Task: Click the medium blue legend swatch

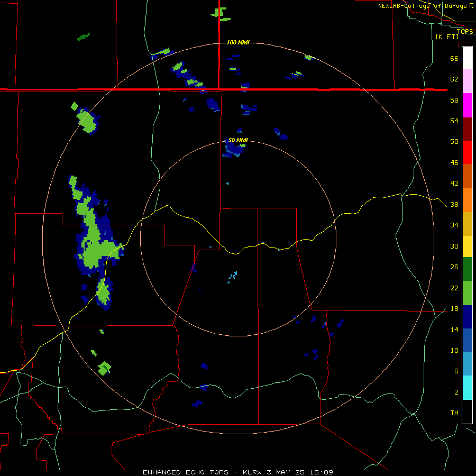Action: 467,340
